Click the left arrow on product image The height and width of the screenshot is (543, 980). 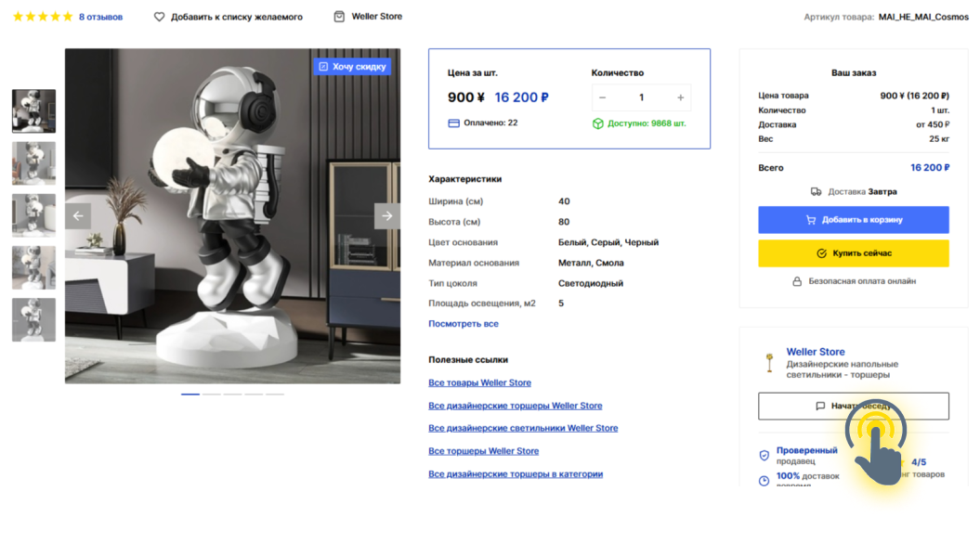[x=78, y=215]
